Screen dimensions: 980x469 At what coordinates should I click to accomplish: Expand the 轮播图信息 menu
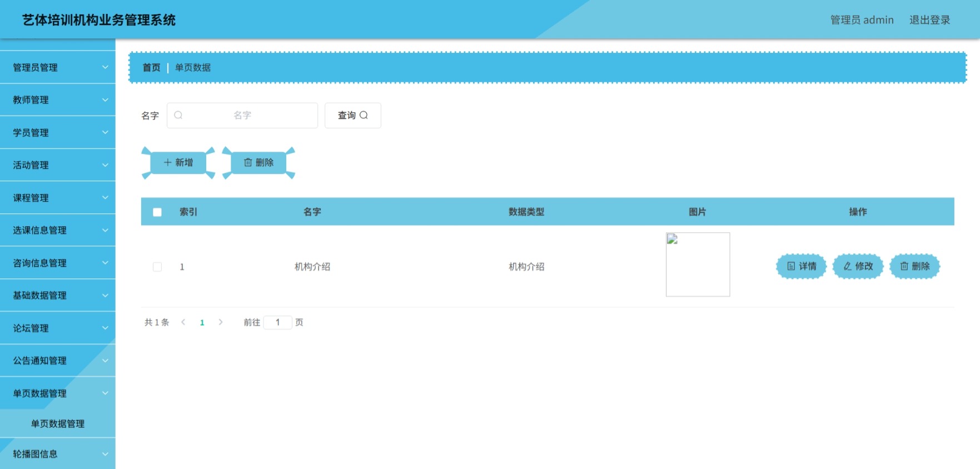(x=58, y=454)
